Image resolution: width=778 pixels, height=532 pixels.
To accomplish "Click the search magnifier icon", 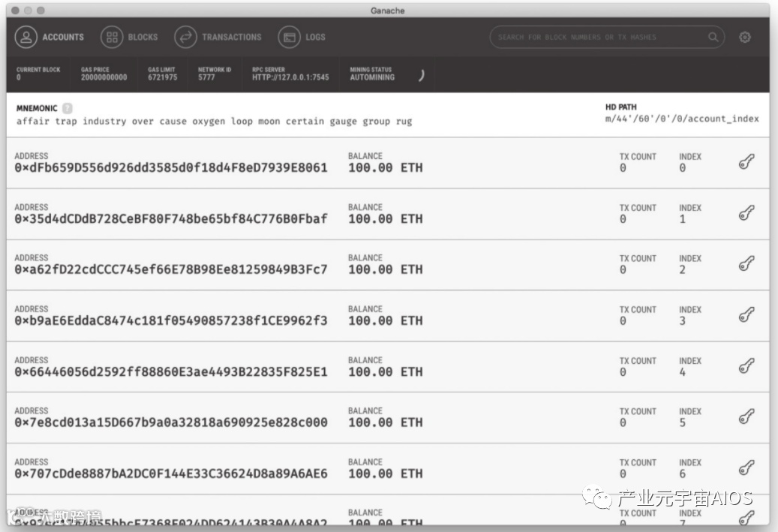I will pyautogui.click(x=713, y=38).
